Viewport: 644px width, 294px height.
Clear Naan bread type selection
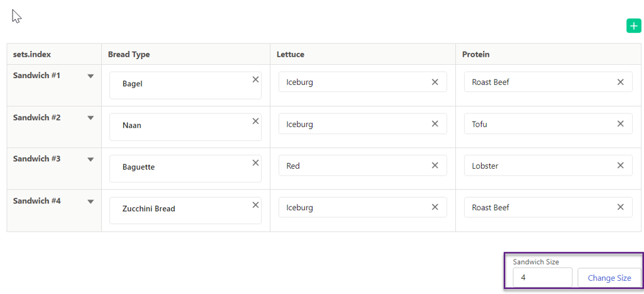point(255,122)
